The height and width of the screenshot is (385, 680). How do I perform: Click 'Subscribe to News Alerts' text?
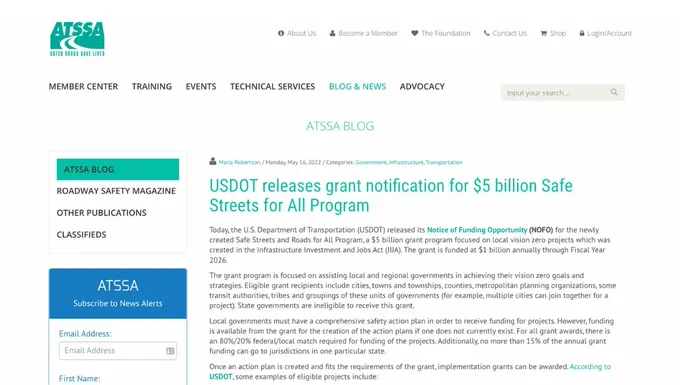[x=118, y=303]
